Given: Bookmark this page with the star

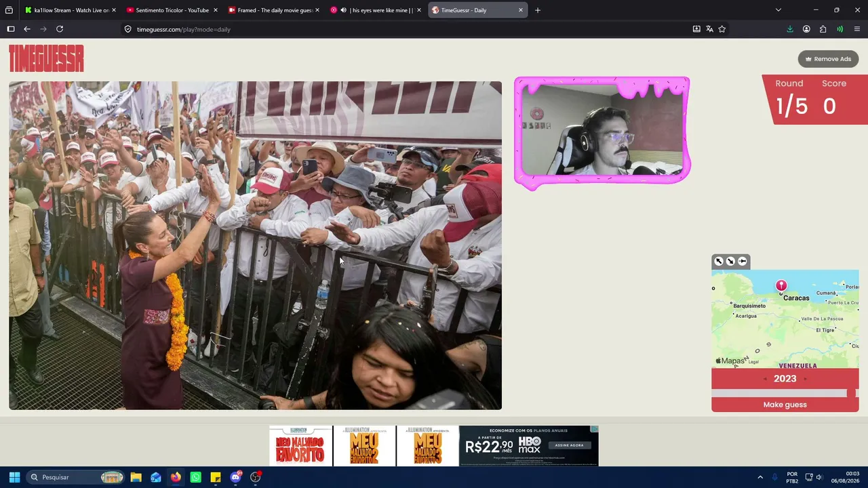Looking at the screenshot, I should pos(722,29).
